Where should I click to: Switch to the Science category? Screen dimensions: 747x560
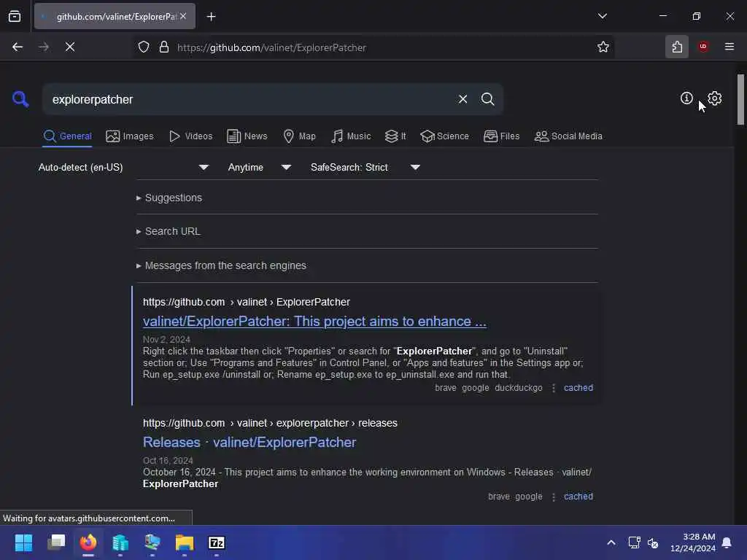(445, 136)
